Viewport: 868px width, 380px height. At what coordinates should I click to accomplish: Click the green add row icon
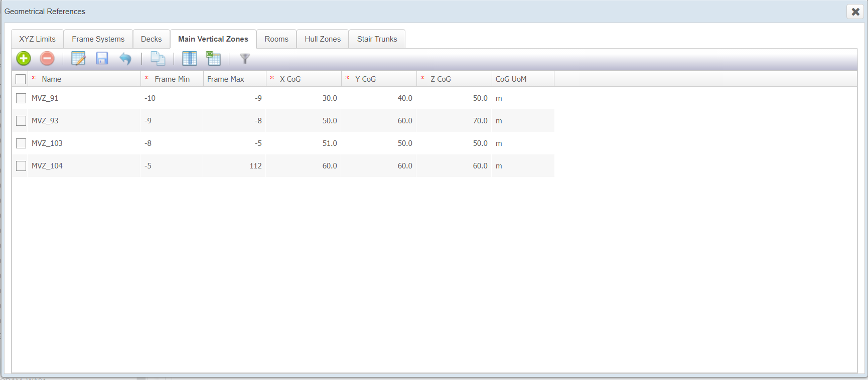[x=24, y=59]
